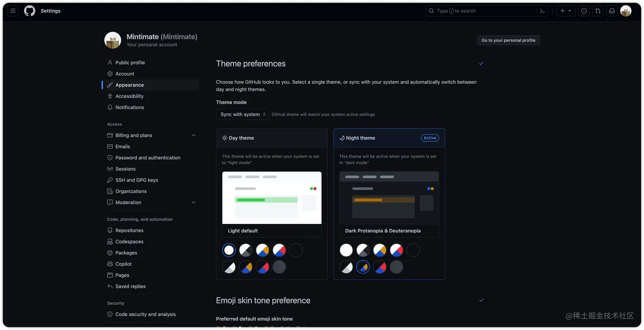
Task: Open the GitHub home logo
Action: pyautogui.click(x=29, y=11)
